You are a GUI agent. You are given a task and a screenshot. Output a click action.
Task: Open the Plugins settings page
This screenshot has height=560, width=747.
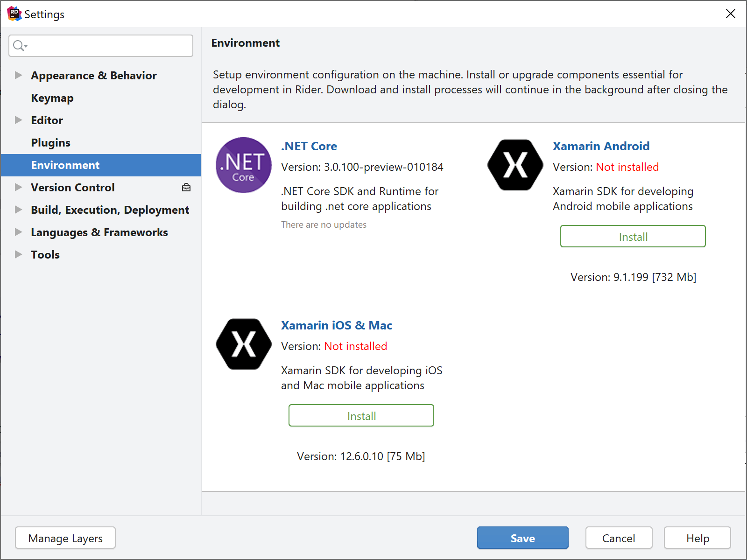coord(50,143)
